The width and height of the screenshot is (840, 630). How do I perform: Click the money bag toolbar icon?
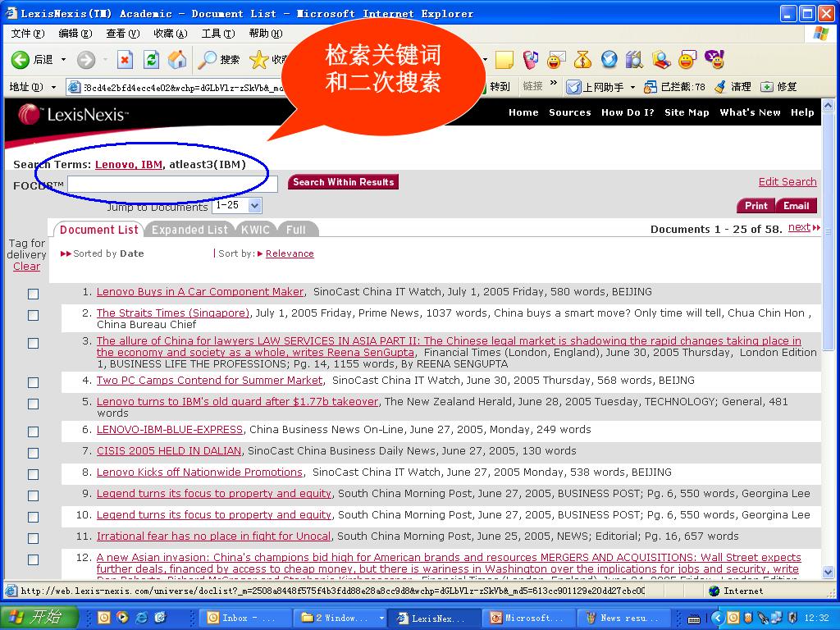click(582, 59)
